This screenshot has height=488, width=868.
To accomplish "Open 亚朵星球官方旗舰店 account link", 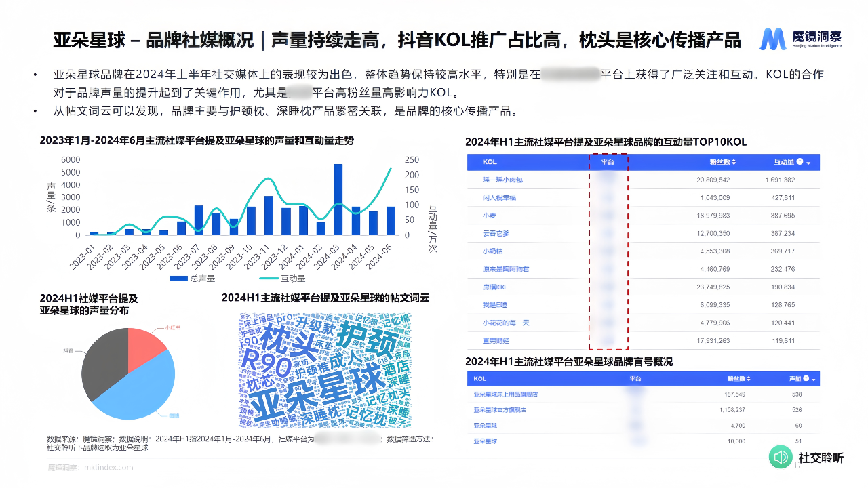I will 500,409.
